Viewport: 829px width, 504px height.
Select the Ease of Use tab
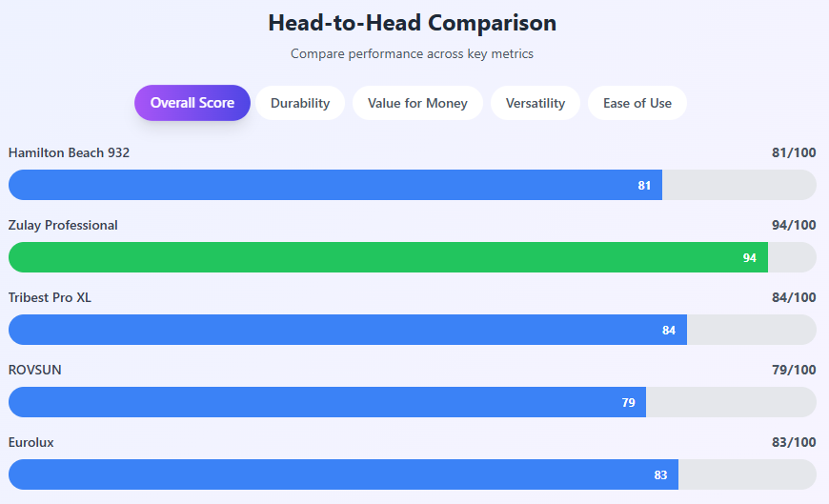click(637, 103)
